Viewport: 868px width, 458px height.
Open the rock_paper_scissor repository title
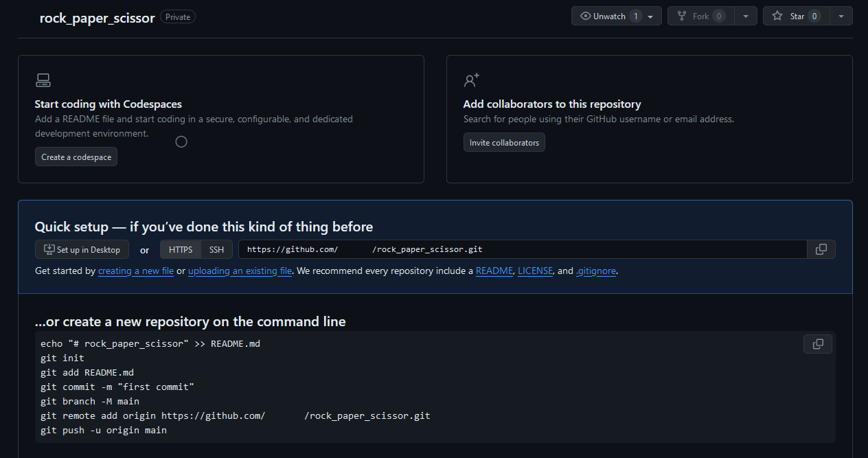pyautogui.click(x=97, y=18)
